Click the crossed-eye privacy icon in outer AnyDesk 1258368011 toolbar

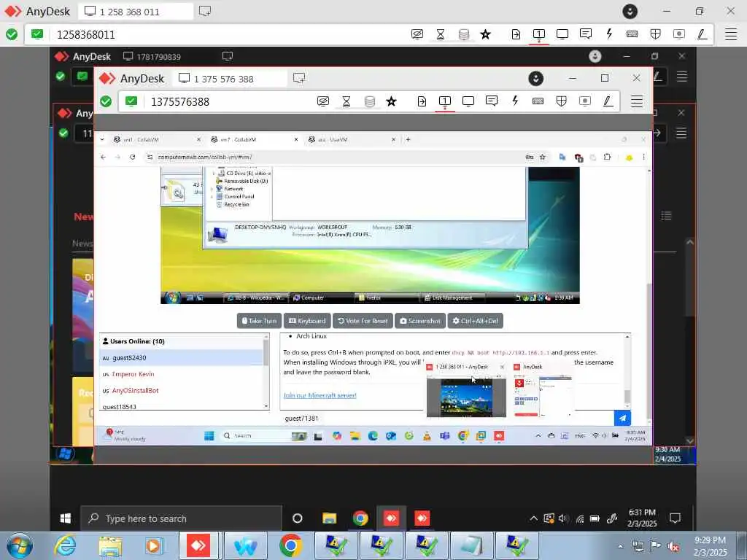[x=417, y=34]
